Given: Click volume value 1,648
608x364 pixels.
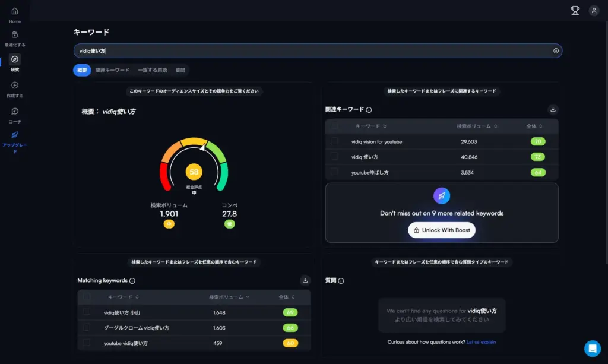Looking at the screenshot, I should pos(219,312).
